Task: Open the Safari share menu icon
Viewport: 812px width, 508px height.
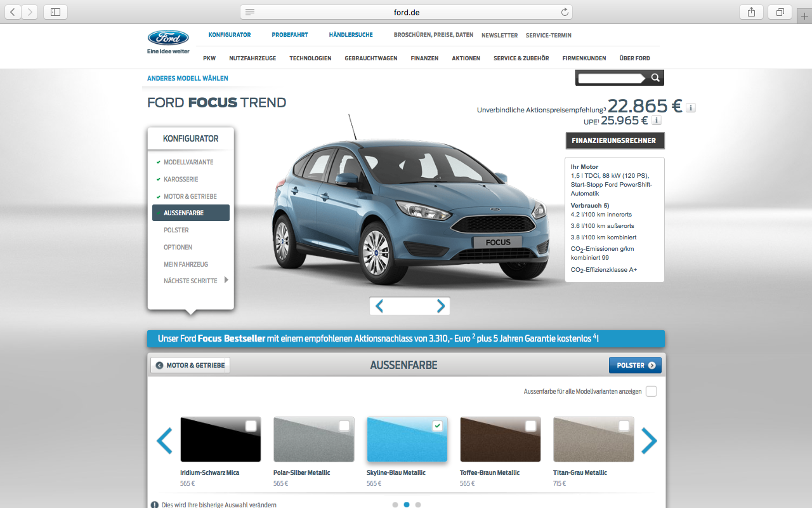Action: click(x=751, y=12)
